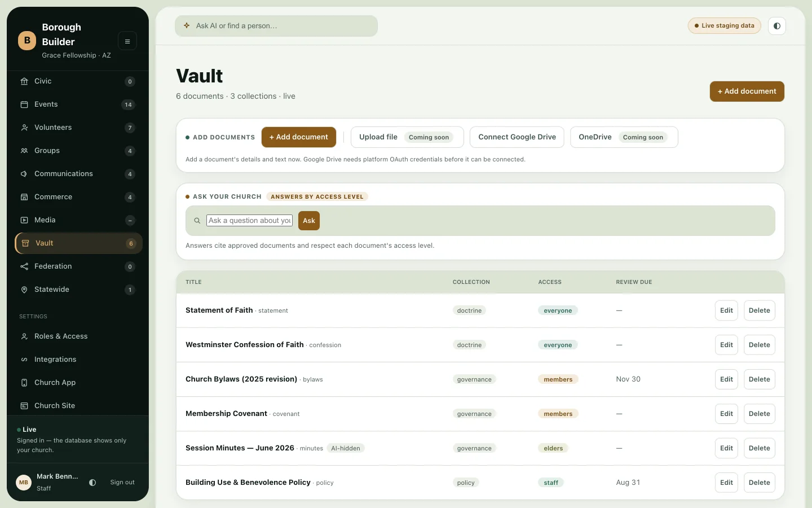Open the Communications section
The image size is (812, 508).
pos(78,174)
